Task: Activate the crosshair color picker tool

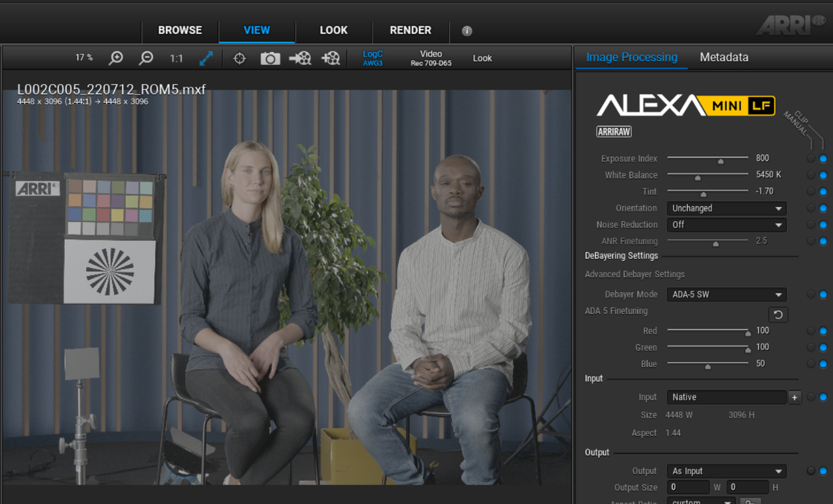Action: tap(239, 59)
